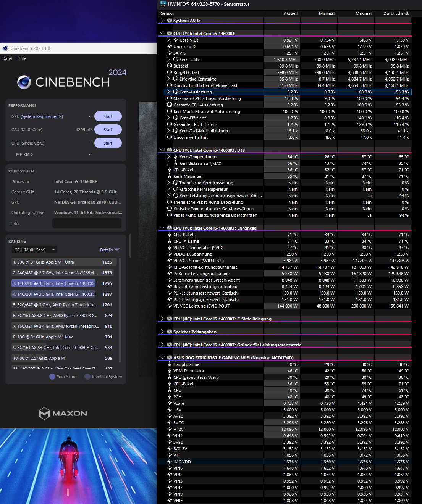This screenshot has width=422, height=504.
Task: Click the thermometer icon beside Hauptplatine
Action: click(x=170, y=364)
